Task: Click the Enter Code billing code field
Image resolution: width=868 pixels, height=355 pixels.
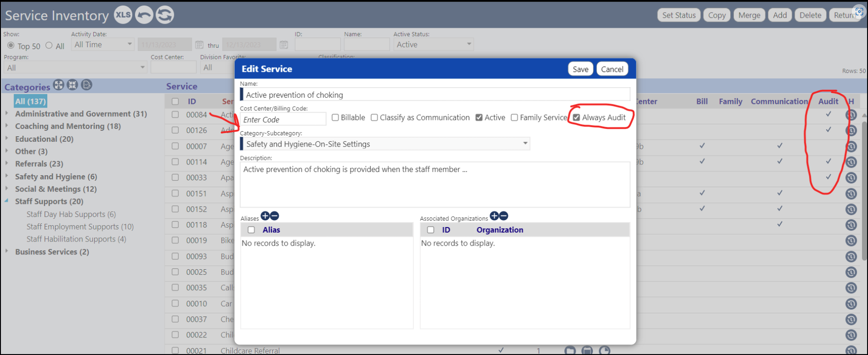Action: 283,120
